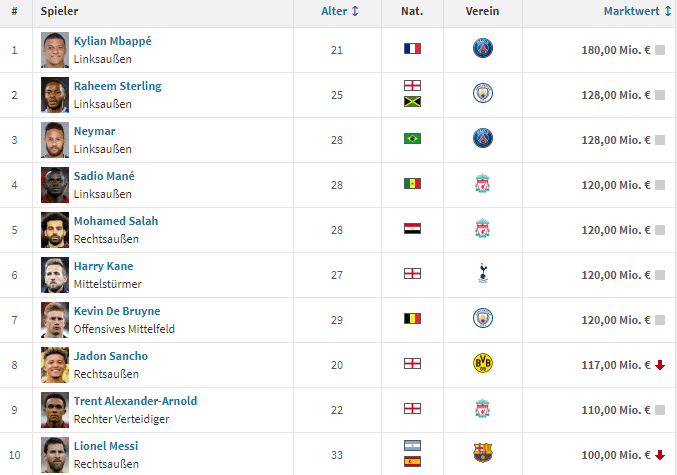Click the Belgian flag in De Bruyne's row
The image size is (677, 475).
(412, 318)
